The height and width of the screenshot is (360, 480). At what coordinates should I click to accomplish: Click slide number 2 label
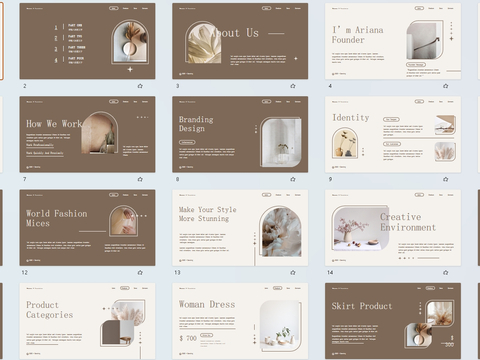pyautogui.click(x=25, y=86)
